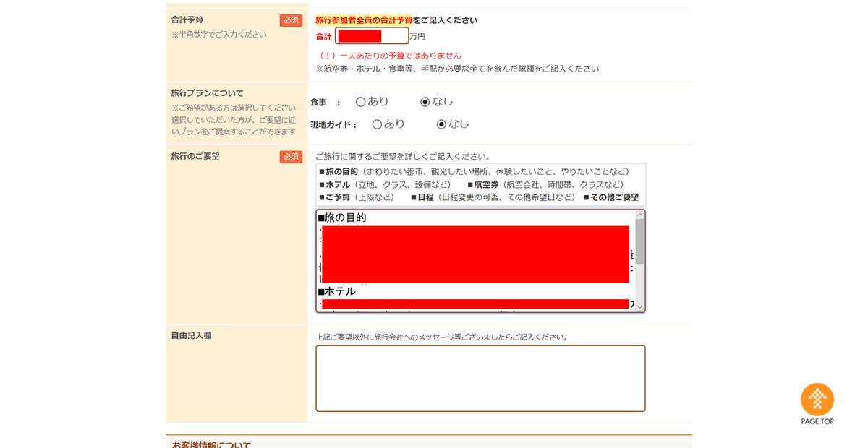Viewport: 868px width, 448px height.
Task: Click the '自由記入欄' label
Action: point(192,335)
